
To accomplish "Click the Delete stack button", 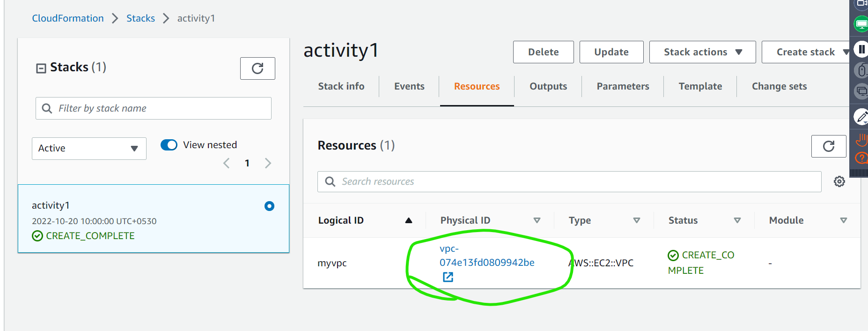I will click(544, 52).
